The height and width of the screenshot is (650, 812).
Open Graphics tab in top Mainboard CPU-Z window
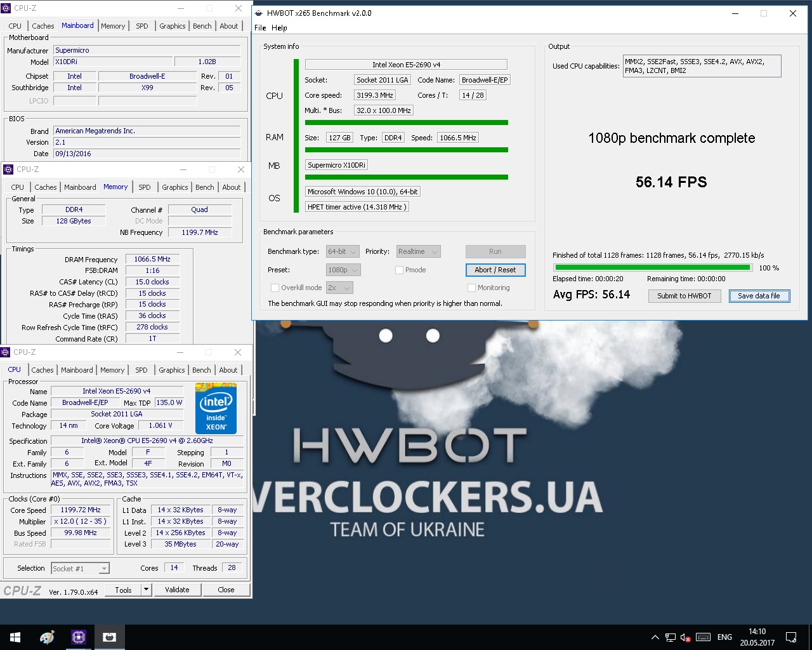pyautogui.click(x=173, y=26)
